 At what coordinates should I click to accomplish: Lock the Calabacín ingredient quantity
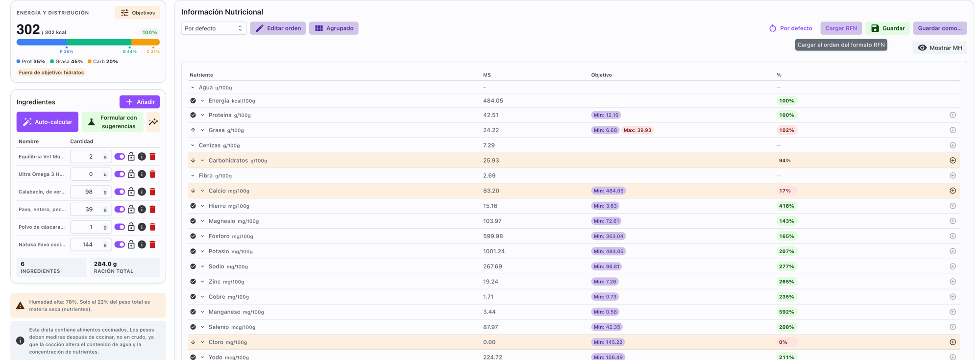pyautogui.click(x=131, y=192)
